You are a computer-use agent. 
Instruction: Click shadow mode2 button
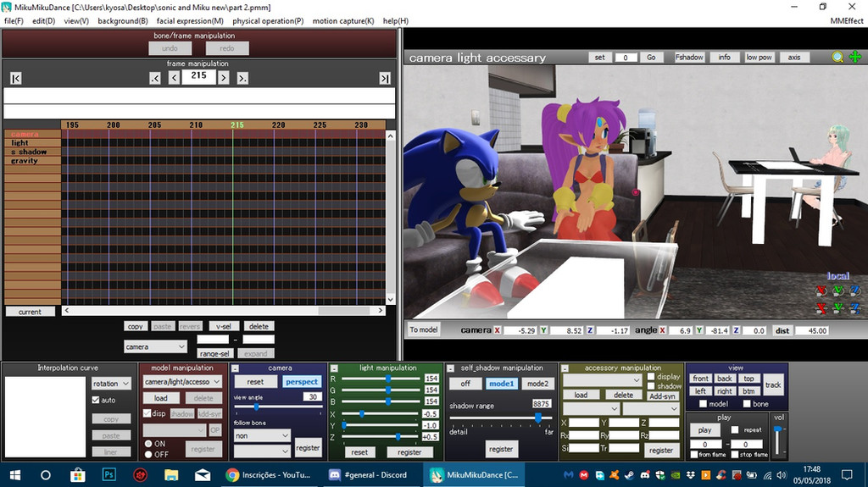(x=537, y=384)
